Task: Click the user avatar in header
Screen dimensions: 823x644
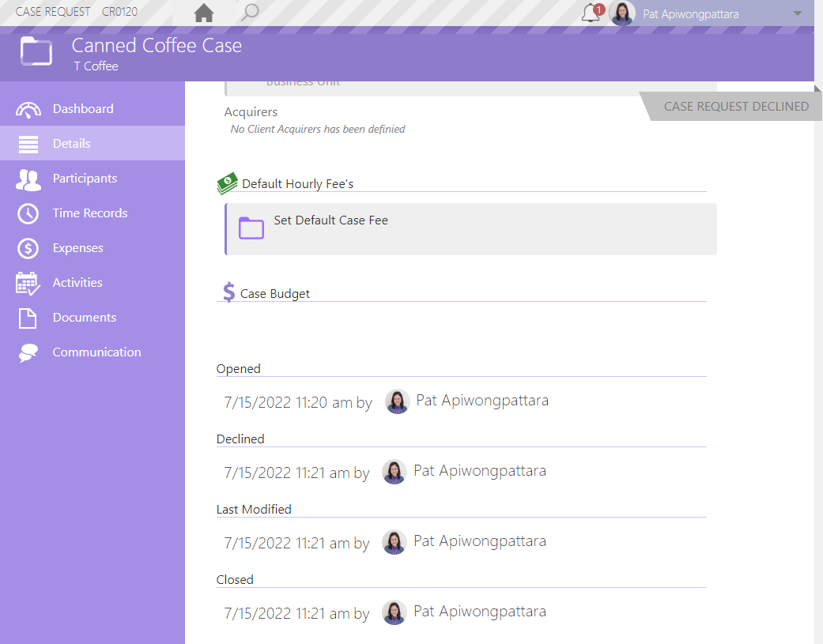Action: tap(622, 13)
